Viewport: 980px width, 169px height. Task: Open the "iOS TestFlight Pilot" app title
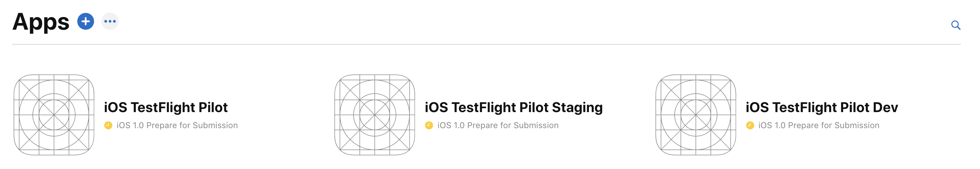point(166,108)
